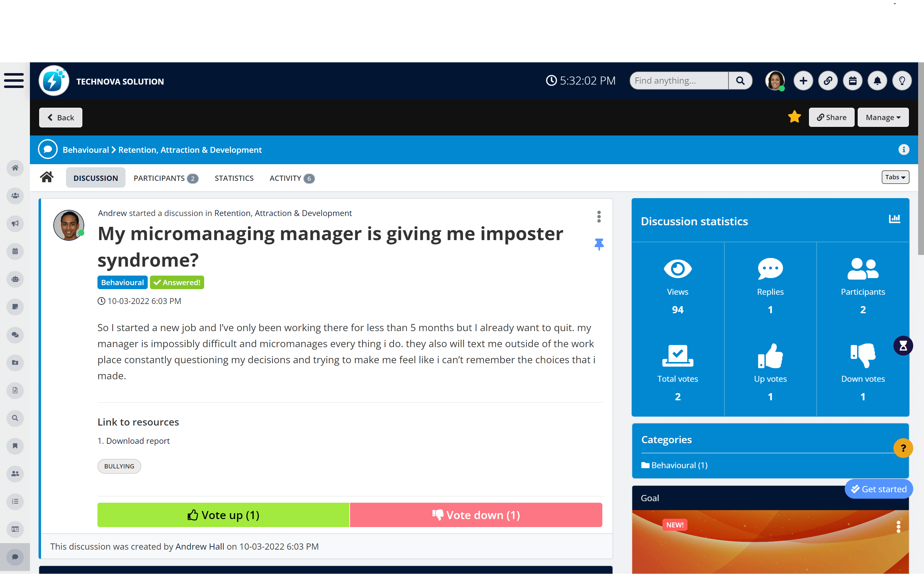Viewport: 924px width, 574px height.
Task: Vote up the discussion
Action: 223,515
